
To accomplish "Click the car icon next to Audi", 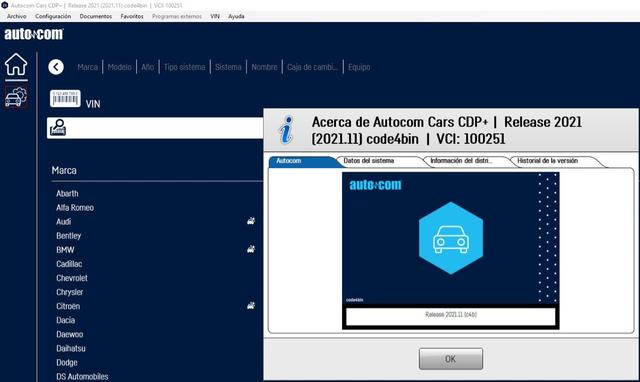I will [251, 221].
